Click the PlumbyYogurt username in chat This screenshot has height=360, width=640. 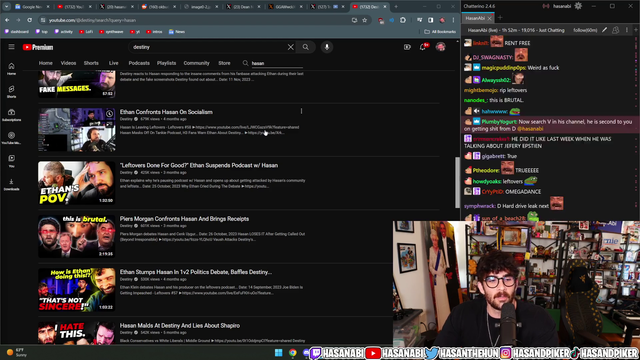(x=499, y=122)
